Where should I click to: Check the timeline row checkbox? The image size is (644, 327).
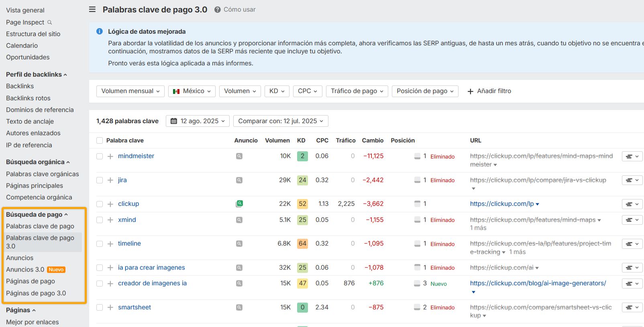pos(100,244)
